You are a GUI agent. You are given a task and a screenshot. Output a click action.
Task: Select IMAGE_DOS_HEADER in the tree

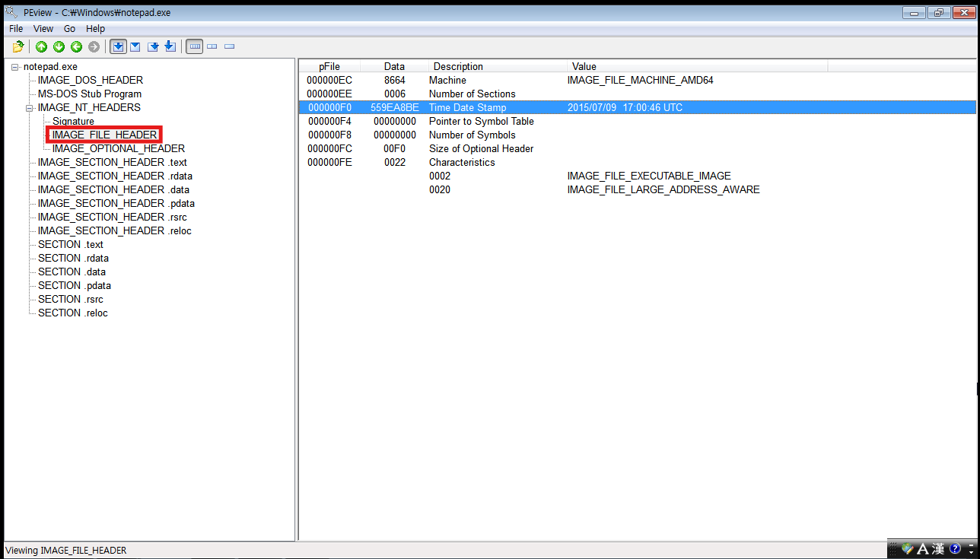91,80
